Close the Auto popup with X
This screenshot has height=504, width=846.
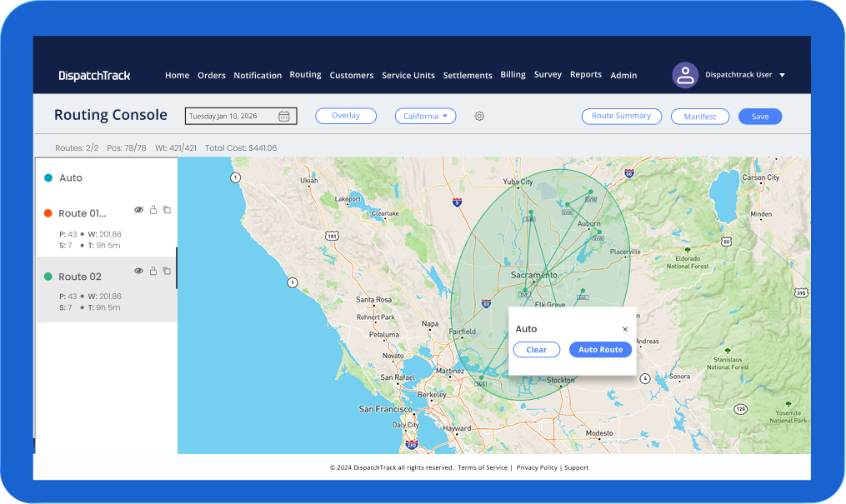click(625, 329)
